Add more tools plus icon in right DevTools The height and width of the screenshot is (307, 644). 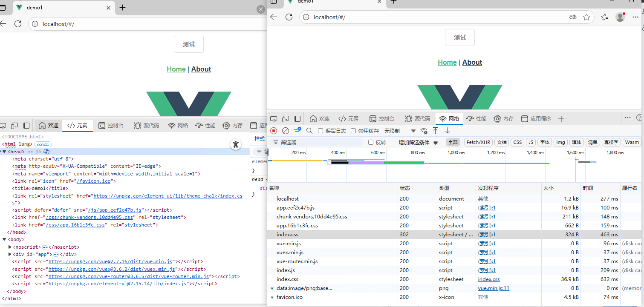point(561,119)
